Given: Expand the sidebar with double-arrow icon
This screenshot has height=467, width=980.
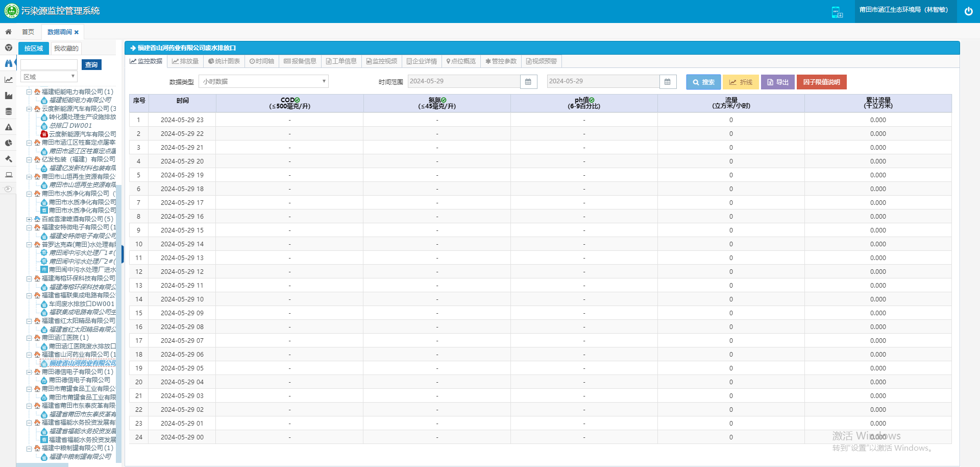Looking at the screenshot, I should pos(8,189).
